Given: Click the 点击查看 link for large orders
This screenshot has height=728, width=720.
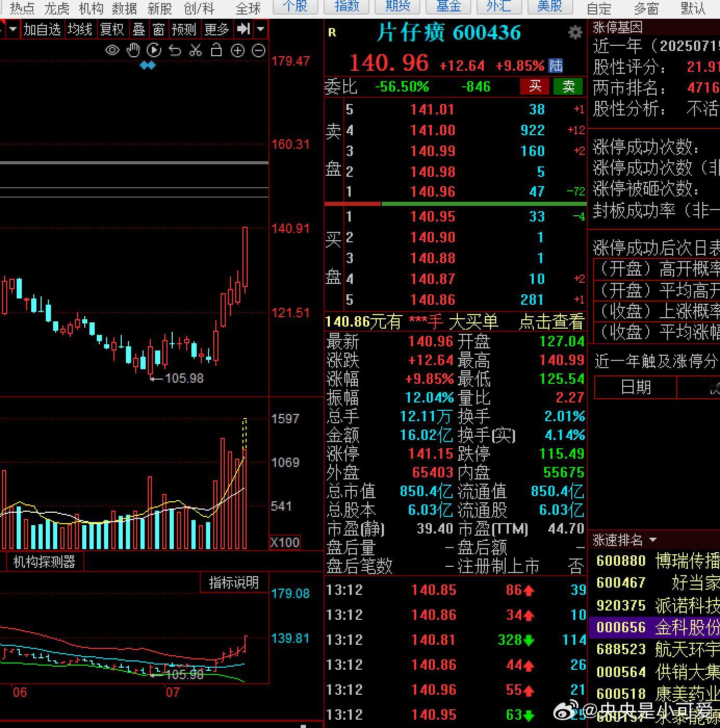Looking at the screenshot, I should pyautogui.click(x=551, y=322).
